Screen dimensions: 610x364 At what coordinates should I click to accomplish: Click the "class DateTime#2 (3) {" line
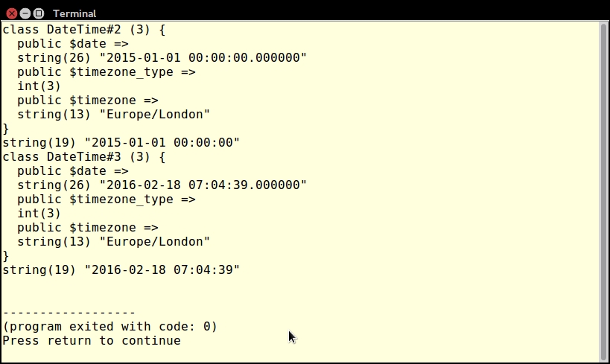pos(83,30)
